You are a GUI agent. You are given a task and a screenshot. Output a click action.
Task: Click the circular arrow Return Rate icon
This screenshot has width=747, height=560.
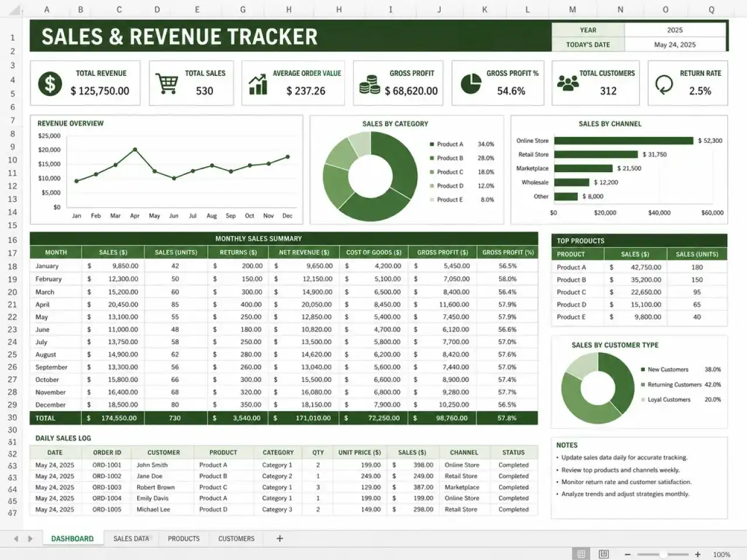click(x=664, y=84)
